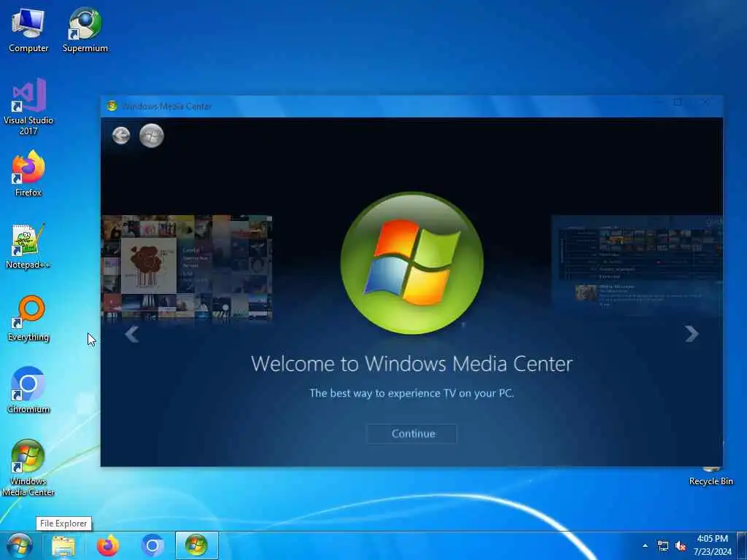Click the Continue button in Media Center
The height and width of the screenshot is (560, 747).
411,434
